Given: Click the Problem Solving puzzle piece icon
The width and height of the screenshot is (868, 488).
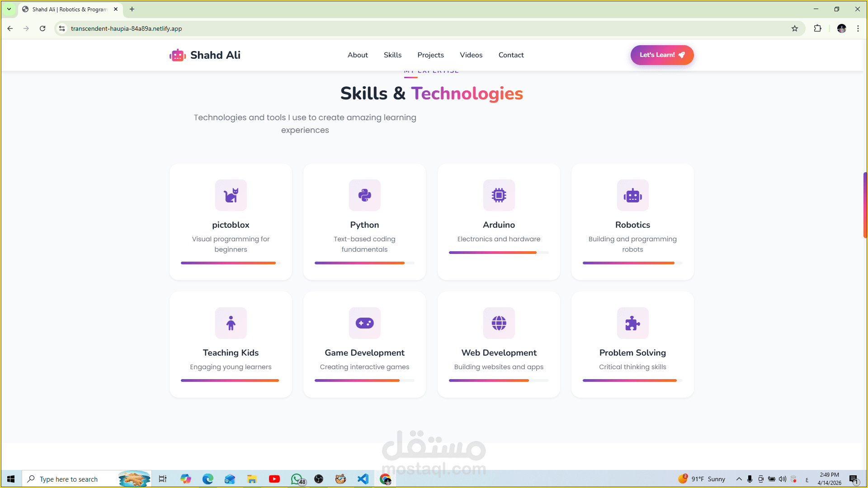Looking at the screenshot, I should 633,323.
